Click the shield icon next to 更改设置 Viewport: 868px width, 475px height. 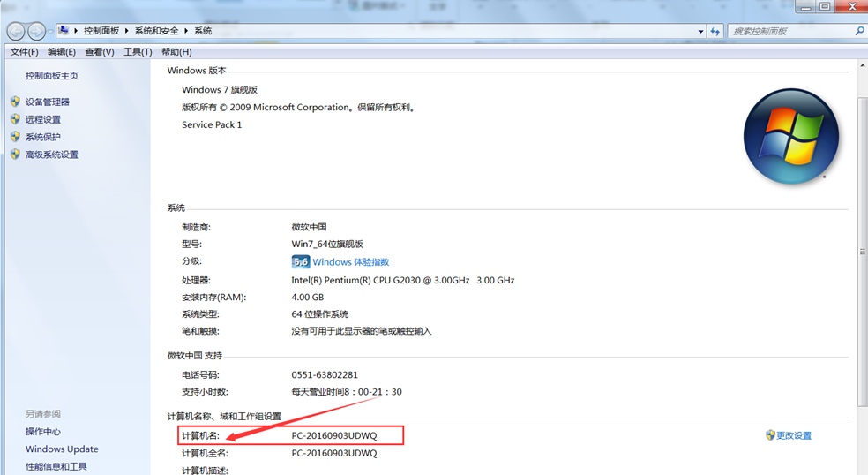(770, 435)
